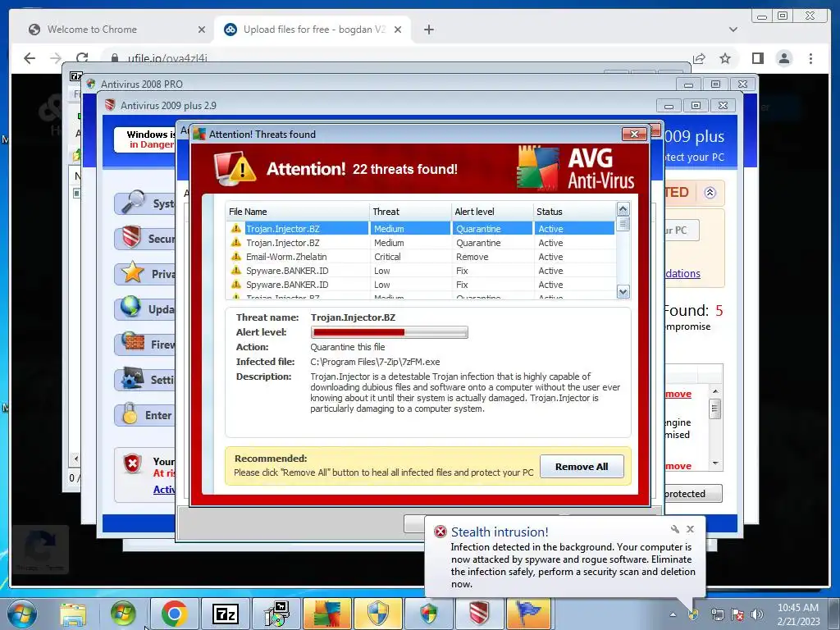The height and width of the screenshot is (630, 840).
Task: Click the blue flag taskbar item
Action: click(529, 614)
